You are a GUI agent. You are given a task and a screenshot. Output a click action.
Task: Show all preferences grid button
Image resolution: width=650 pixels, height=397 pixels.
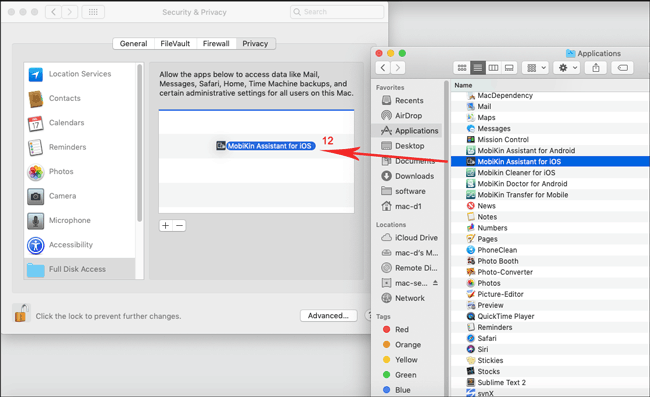pos(93,12)
